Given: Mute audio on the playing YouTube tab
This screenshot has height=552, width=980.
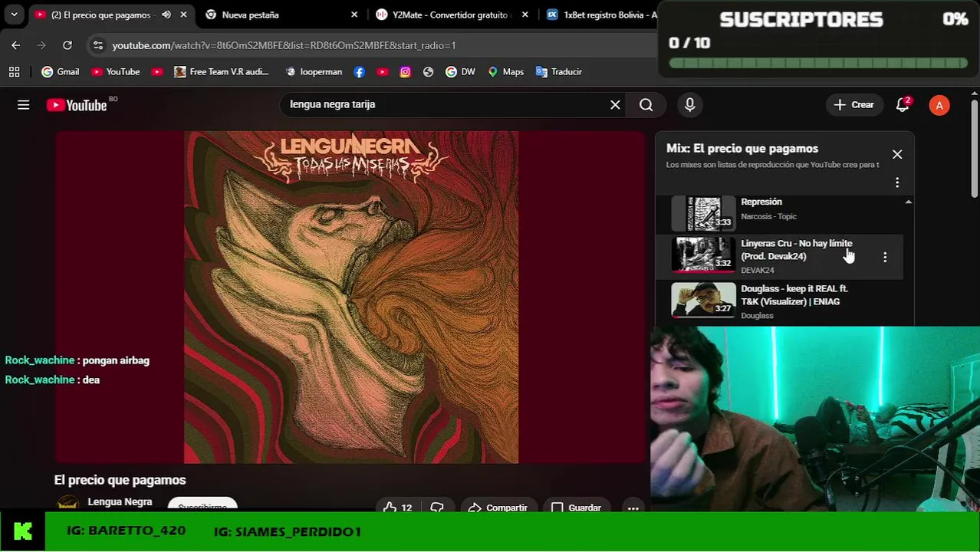Looking at the screenshot, I should tap(166, 15).
